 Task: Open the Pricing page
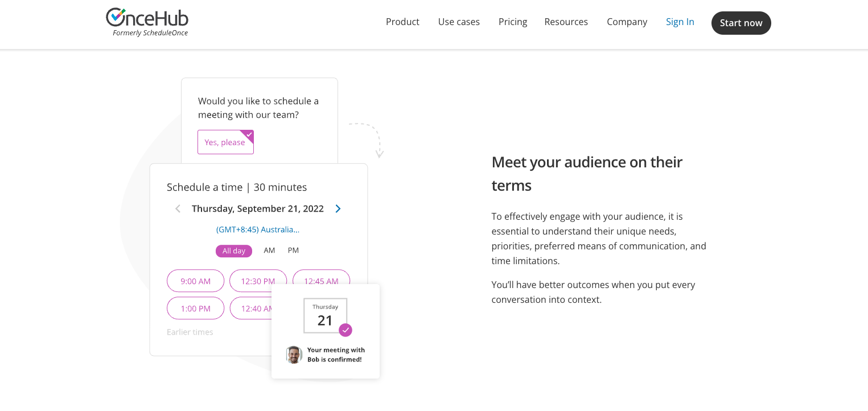513,22
